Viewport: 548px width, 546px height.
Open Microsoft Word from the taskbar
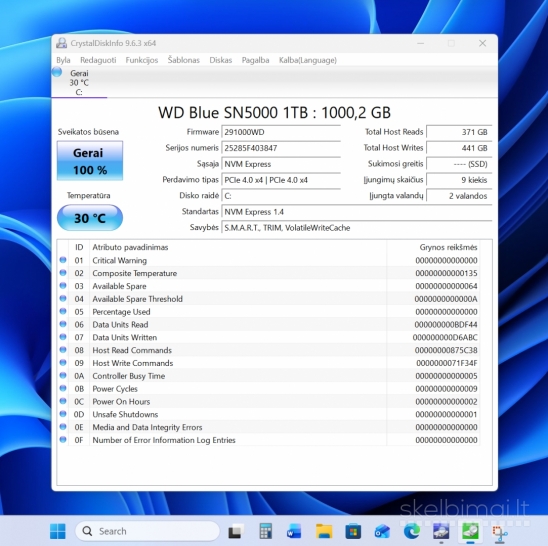coord(294,531)
